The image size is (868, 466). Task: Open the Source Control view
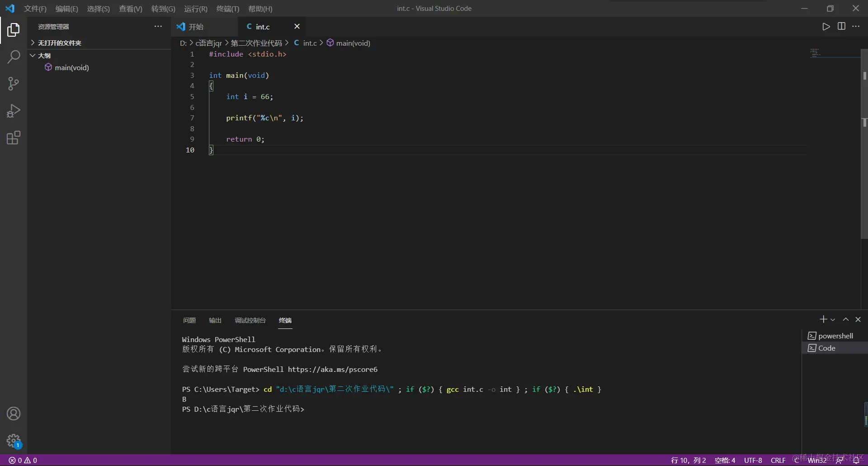pos(14,84)
